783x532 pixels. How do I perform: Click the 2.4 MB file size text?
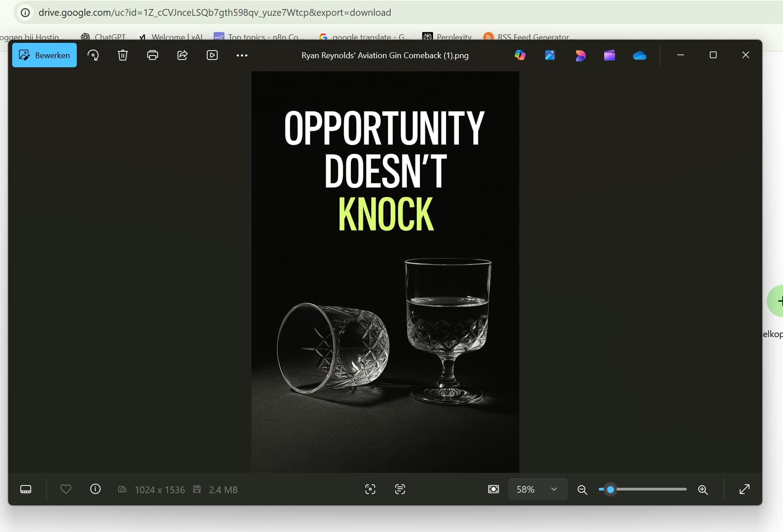223,490
